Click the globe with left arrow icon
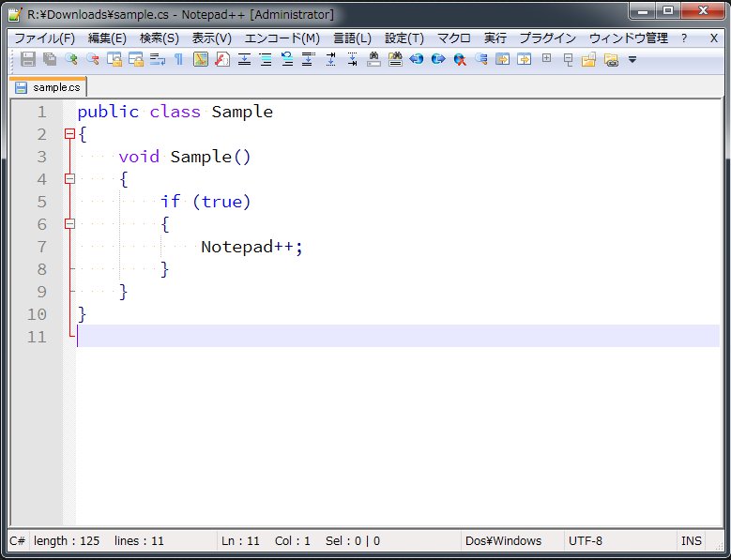 click(x=417, y=59)
